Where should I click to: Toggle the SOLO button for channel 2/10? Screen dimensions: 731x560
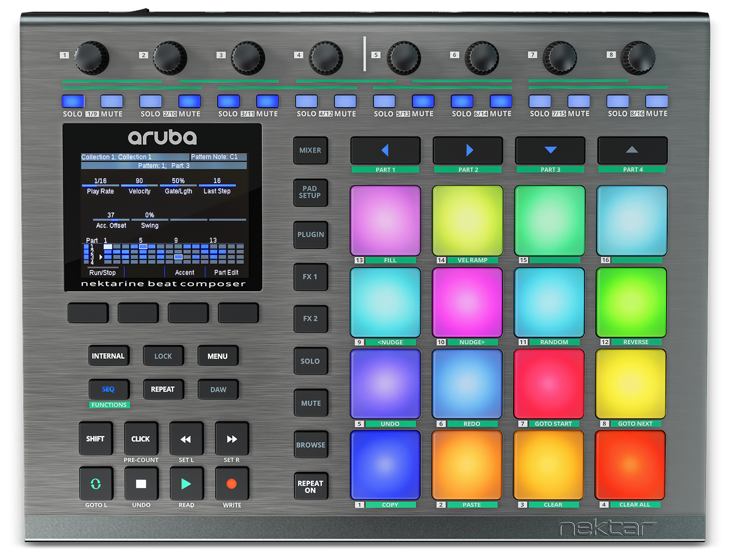[151, 101]
